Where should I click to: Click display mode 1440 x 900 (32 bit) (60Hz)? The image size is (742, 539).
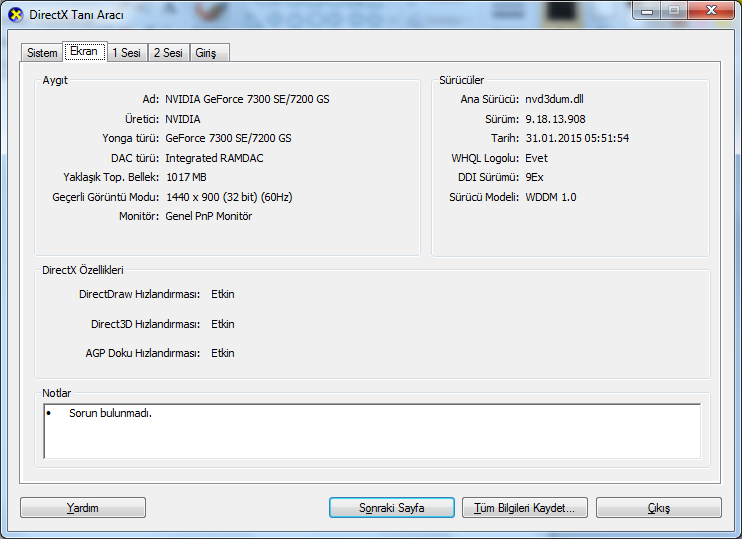coord(229,197)
